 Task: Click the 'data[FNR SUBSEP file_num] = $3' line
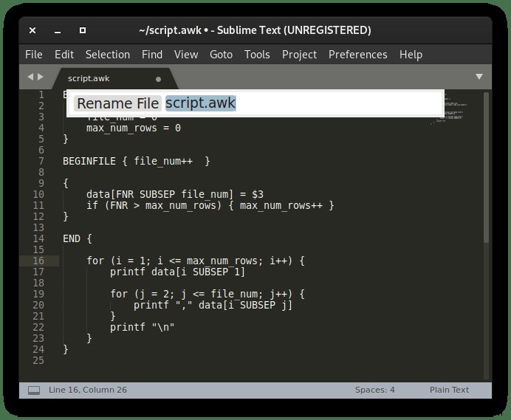pyautogui.click(x=175, y=195)
